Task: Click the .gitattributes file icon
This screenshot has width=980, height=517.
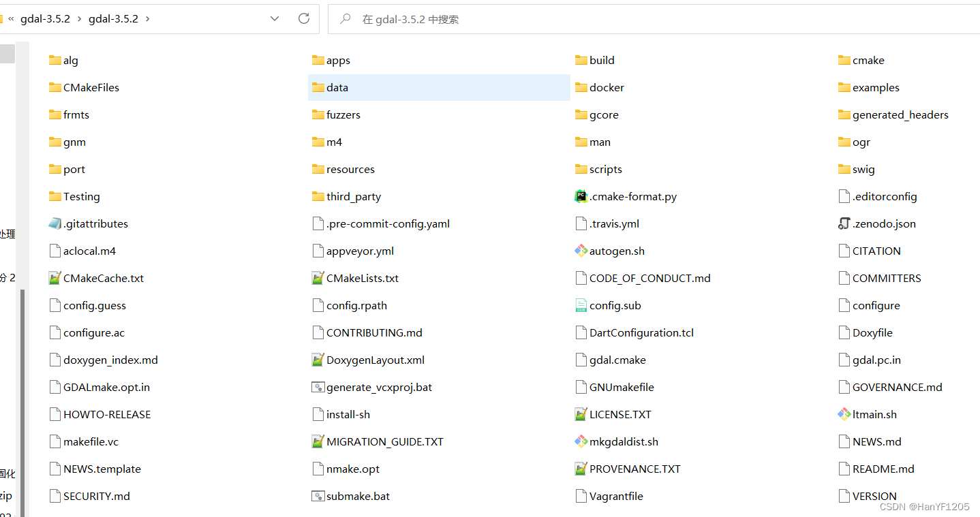Action: point(55,223)
